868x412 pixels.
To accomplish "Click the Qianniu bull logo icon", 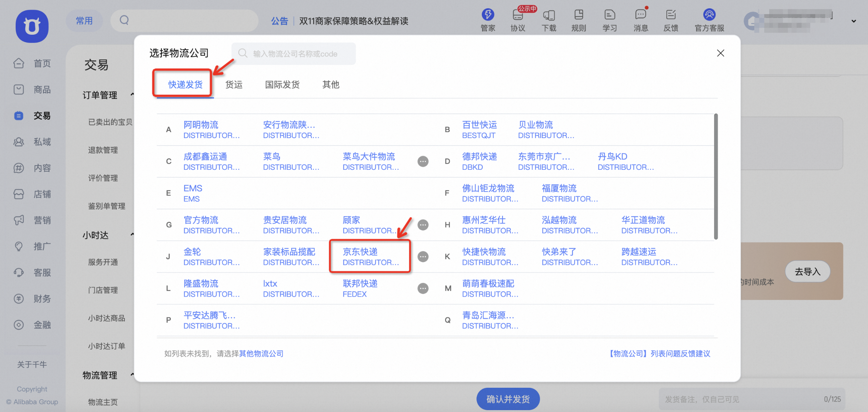I will (32, 26).
